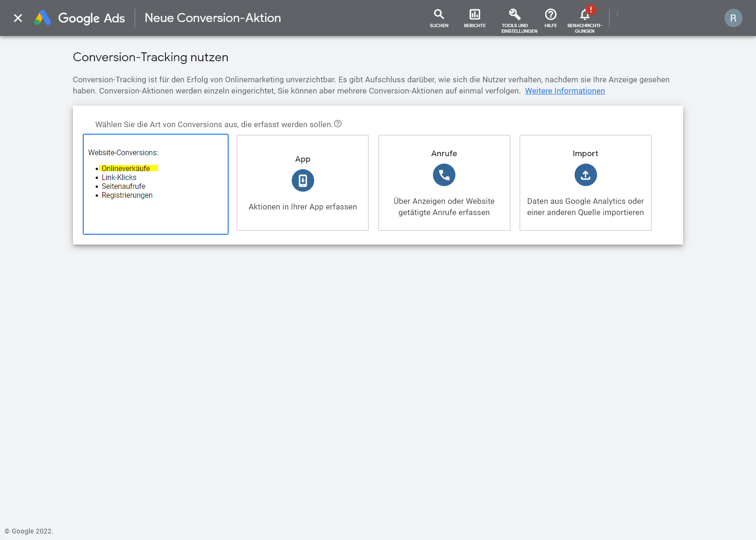Viewport: 756px width, 540px height.
Task: Click help icon beside conversion type prompt
Action: [x=338, y=124]
